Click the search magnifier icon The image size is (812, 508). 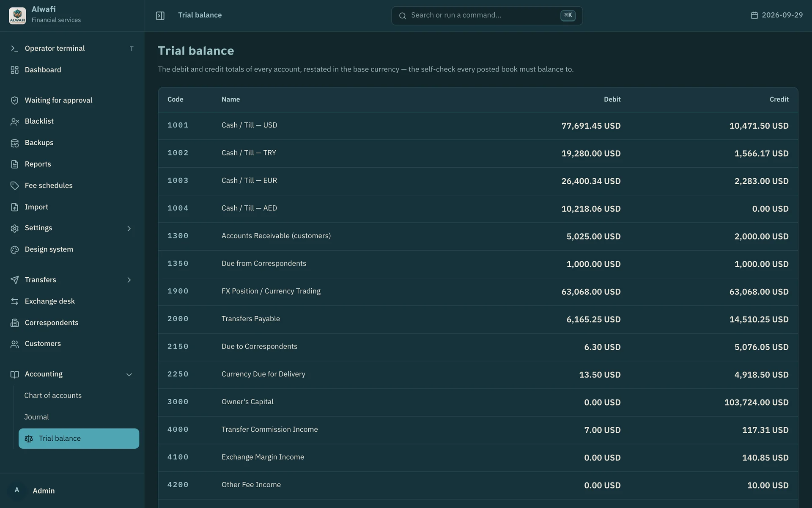tap(402, 16)
